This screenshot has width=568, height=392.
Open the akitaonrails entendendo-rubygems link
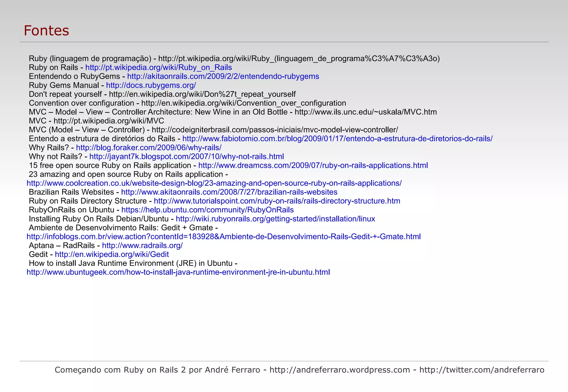click(x=223, y=76)
